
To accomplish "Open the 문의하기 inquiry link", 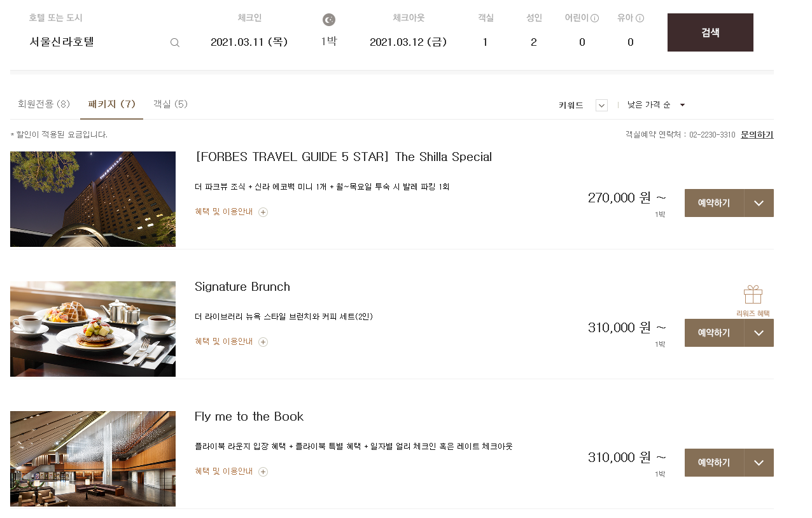I will coord(757,135).
